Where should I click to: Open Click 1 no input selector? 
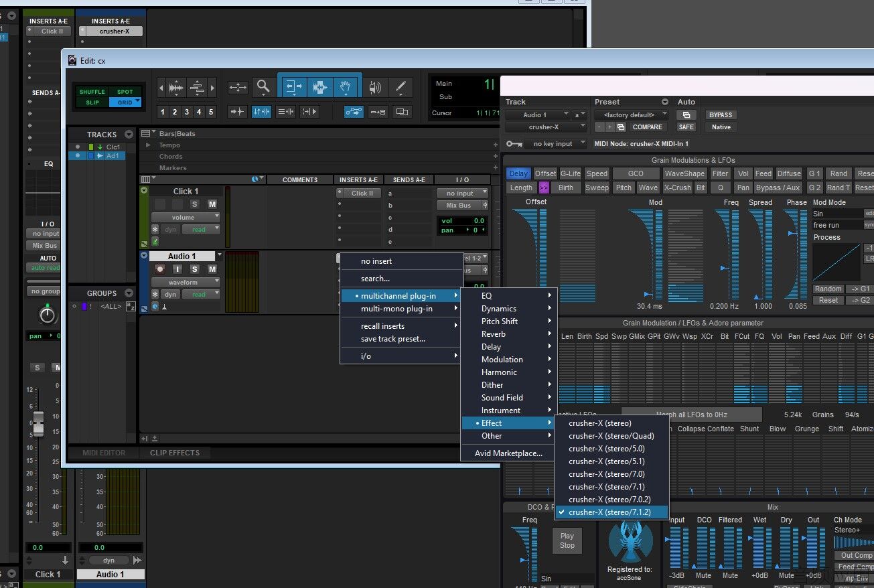point(463,193)
